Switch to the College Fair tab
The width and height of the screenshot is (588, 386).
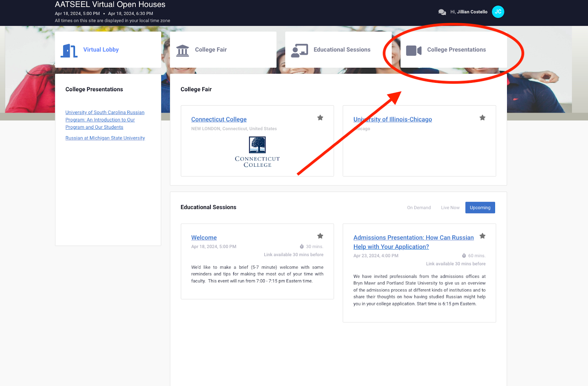point(223,50)
